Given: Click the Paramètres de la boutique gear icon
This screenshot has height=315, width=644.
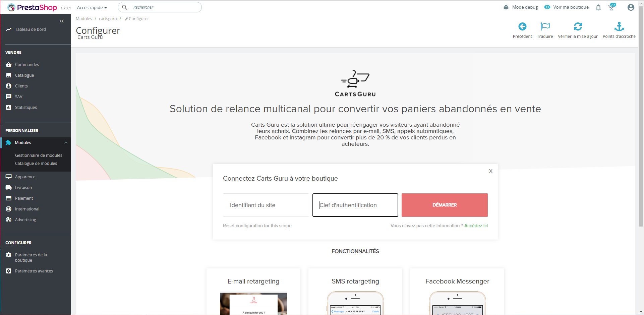Looking at the screenshot, I should pos(9,255).
